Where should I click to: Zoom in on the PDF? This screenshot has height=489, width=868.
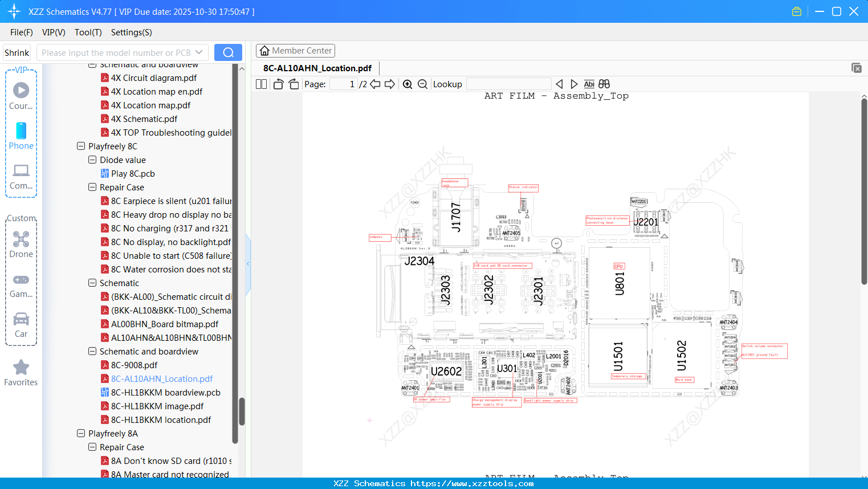click(407, 84)
